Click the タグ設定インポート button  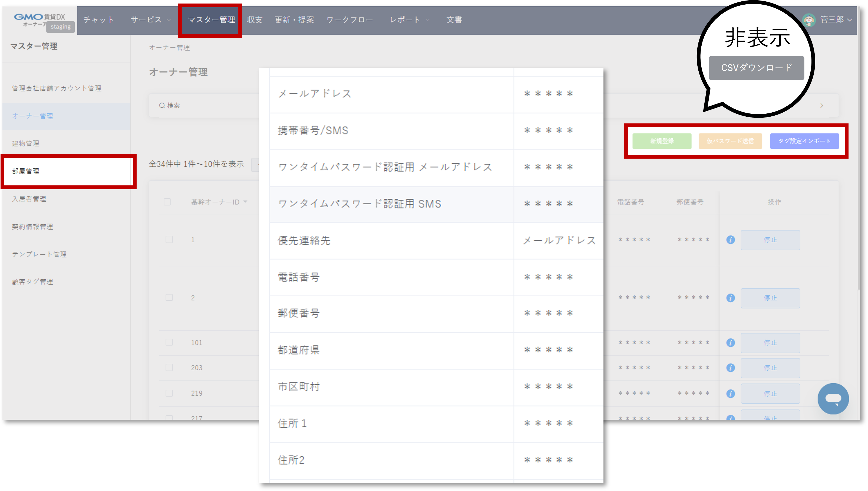coord(805,141)
